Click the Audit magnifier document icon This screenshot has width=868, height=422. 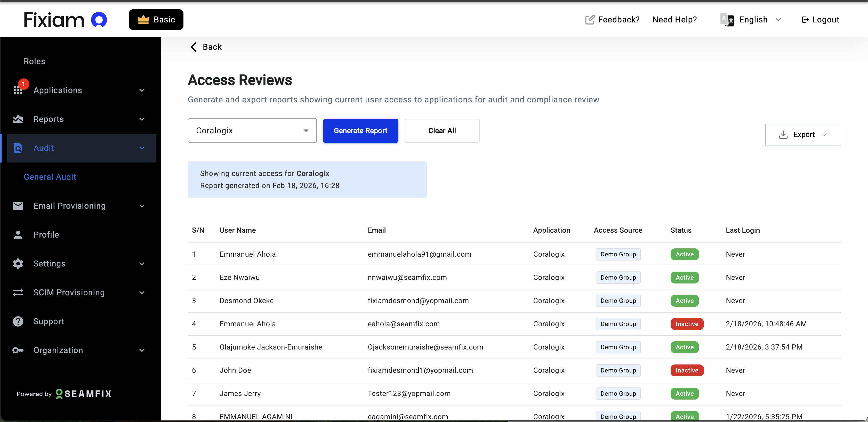point(18,148)
